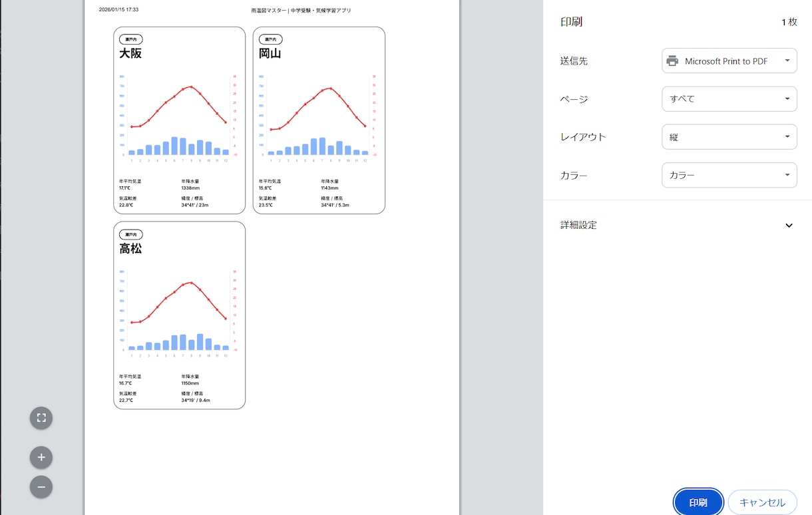Click the 34°19' / 9.4m value
The width and height of the screenshot is (812, 515).
[x=196, y=400]
